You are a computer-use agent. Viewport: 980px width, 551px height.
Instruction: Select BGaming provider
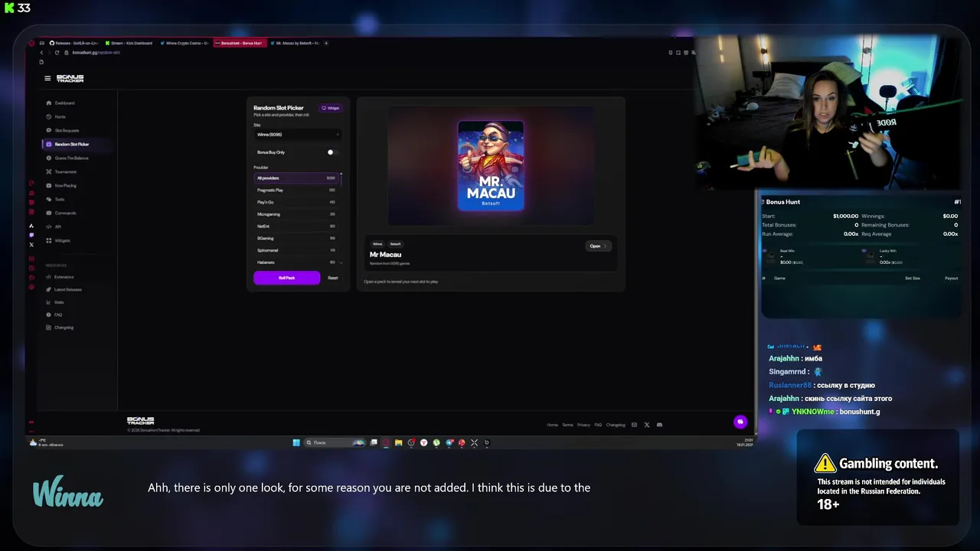(x=296, y=238)
